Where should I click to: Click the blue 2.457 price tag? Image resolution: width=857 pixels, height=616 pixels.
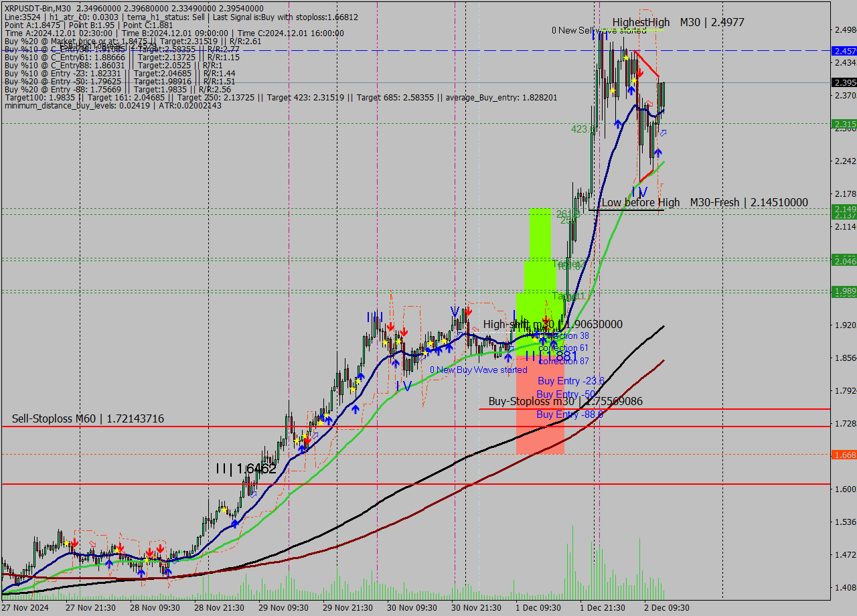pos(844,51)
